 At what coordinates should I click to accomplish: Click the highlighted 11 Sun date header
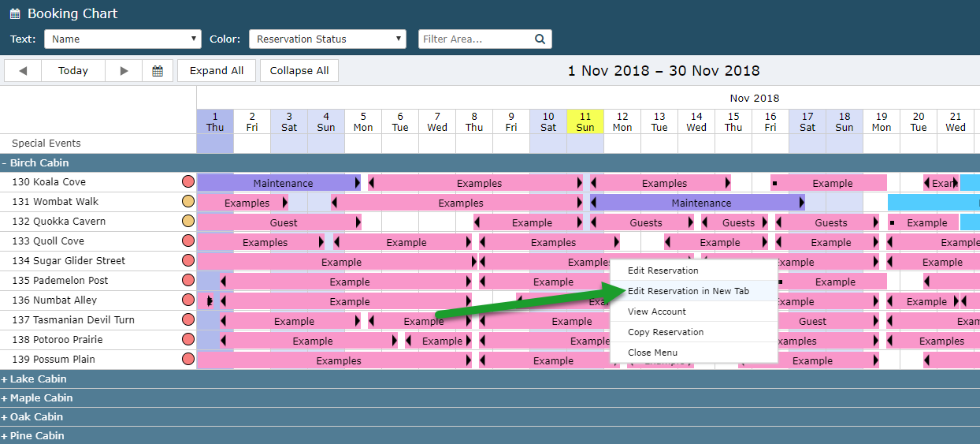tap(585, 121)
